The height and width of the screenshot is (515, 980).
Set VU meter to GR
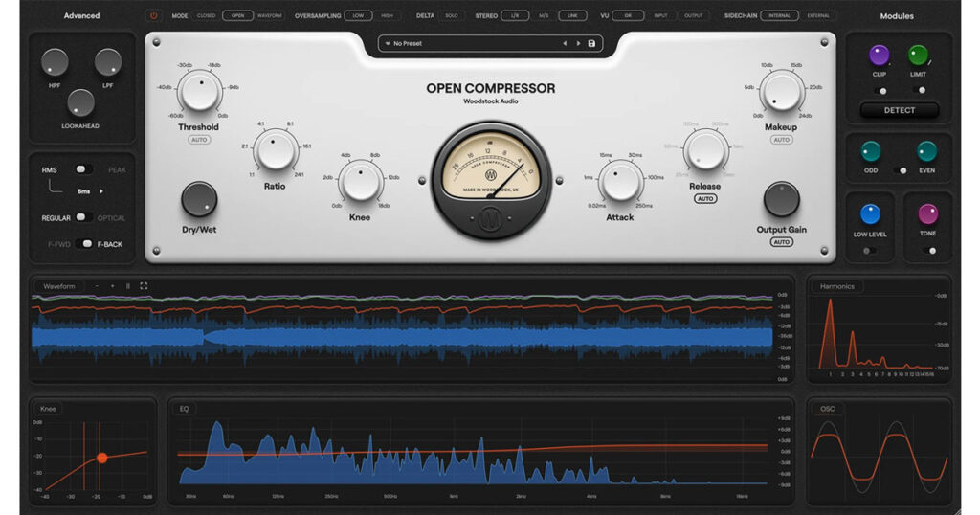(628, 15)
